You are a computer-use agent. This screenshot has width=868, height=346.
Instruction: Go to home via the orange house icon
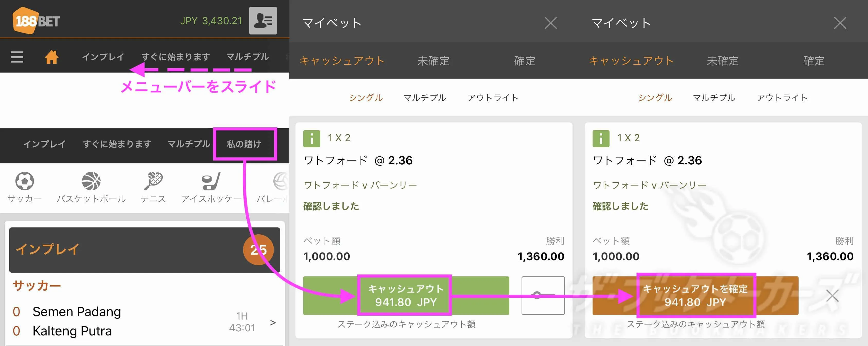click(x=51, y=57)
